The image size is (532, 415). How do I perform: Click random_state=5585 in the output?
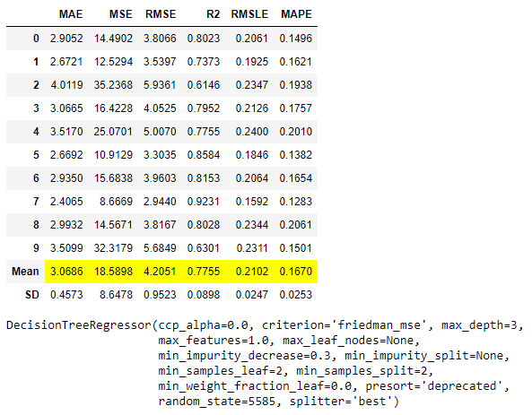217,402
